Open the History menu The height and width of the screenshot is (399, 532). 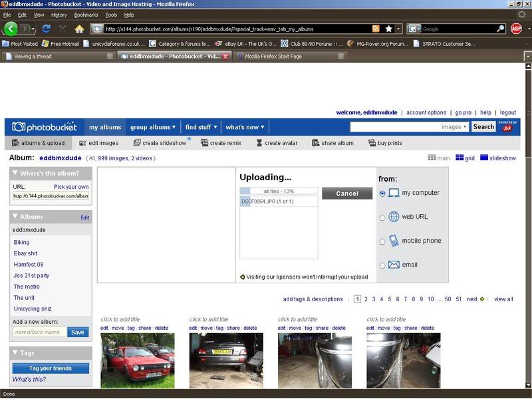[59, 15]
